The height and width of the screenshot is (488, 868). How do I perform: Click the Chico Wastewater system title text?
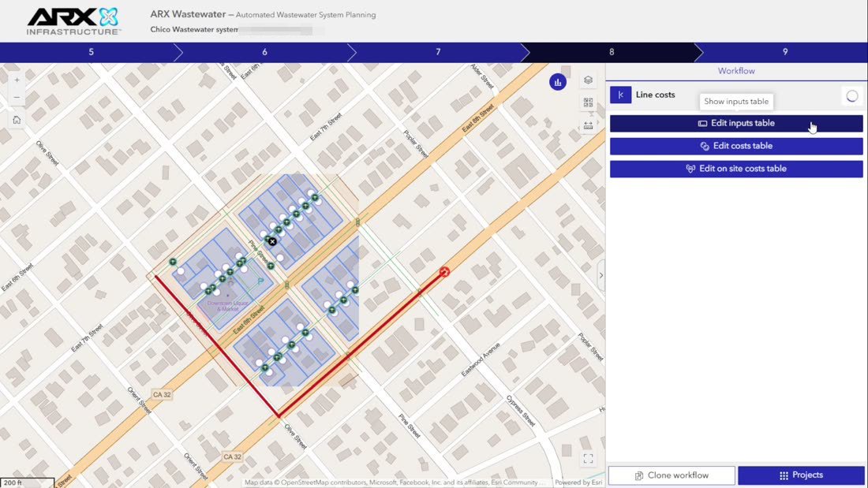point(194,29)
